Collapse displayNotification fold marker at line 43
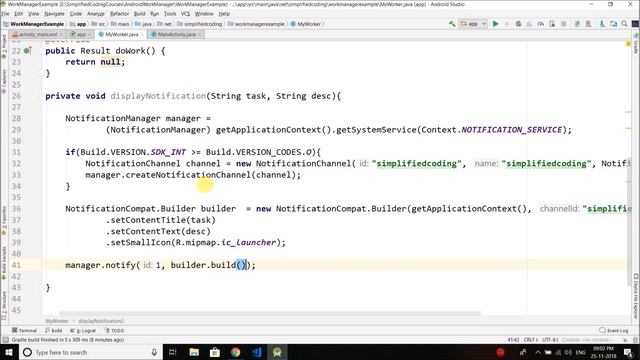 [x=42, y=288]
